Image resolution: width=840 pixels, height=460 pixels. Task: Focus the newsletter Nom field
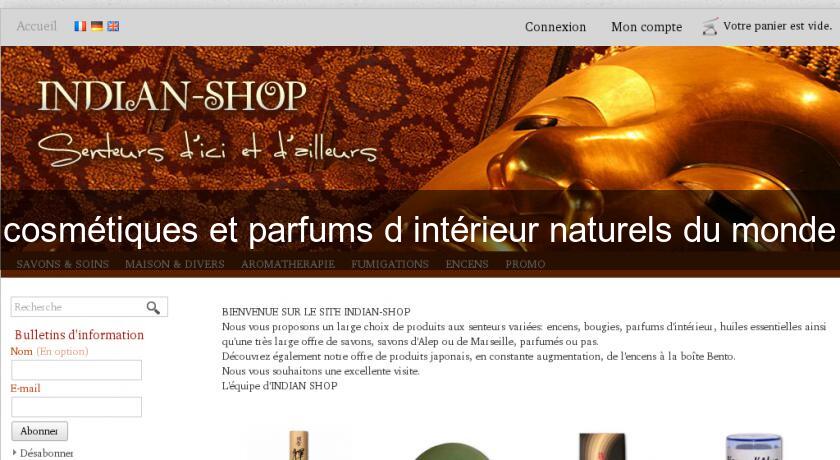77,370
